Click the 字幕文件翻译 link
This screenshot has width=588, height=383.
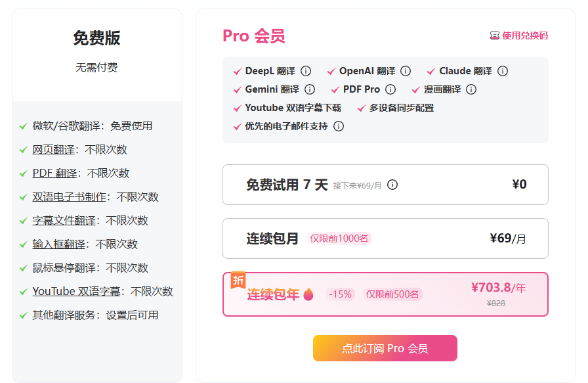pos(64,221)
